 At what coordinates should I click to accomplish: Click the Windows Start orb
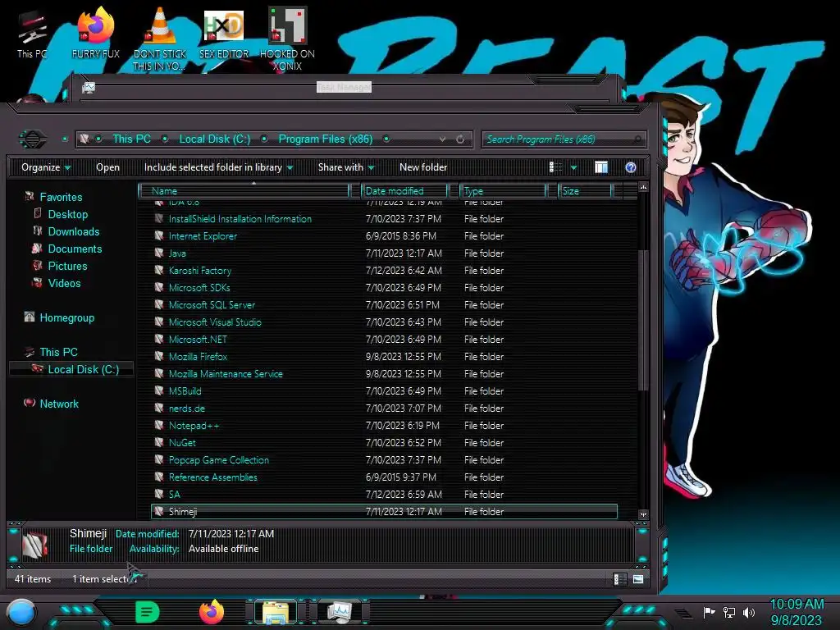[21, 612]
